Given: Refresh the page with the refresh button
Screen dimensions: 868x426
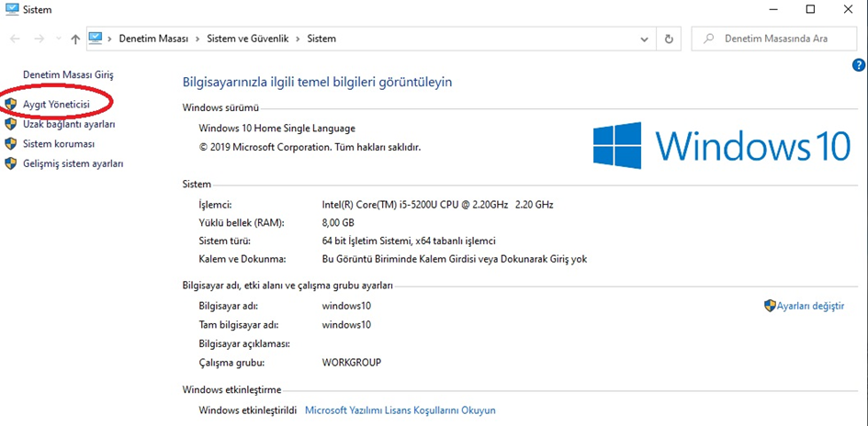Looking at the screenshot, I should (x=669, y=39).
